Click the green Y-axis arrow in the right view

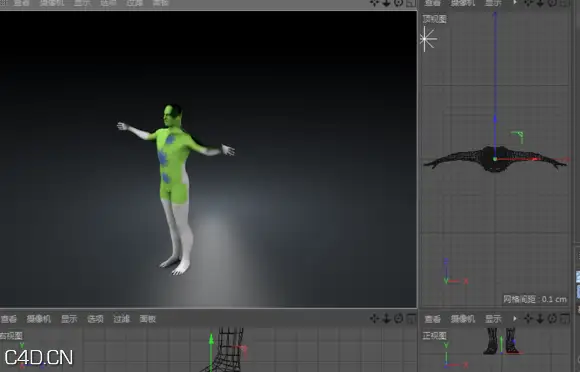[211, 339]
